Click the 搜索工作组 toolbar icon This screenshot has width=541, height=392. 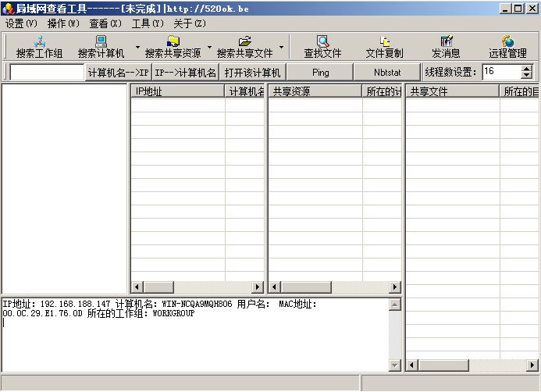tap(40, 41)
